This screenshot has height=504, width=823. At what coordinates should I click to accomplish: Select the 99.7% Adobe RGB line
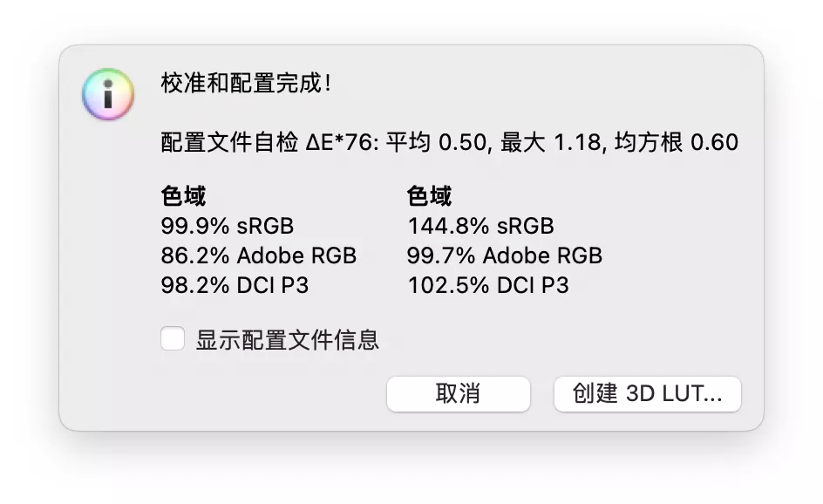pyautogui.click(x=505, y=255)
